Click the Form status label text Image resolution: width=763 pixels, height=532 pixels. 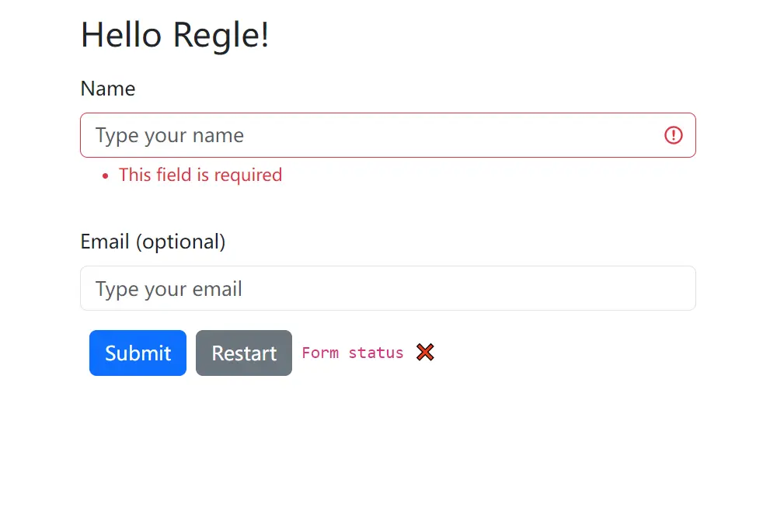352,353
